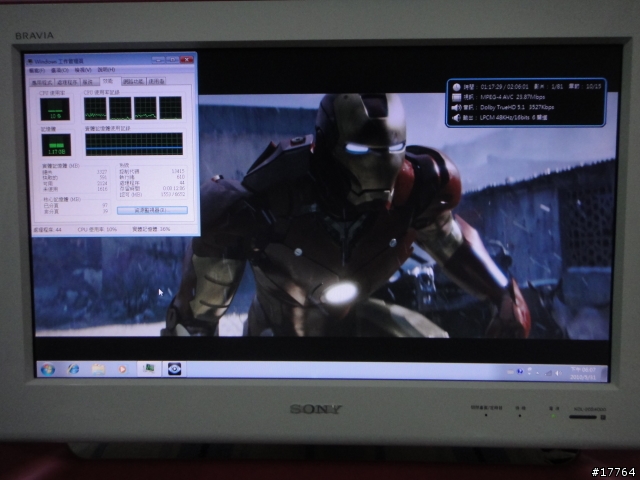Click the memory gauge showing 1.17 GB
The height and width of the screenshot is (480, 640).
[56, 145]
